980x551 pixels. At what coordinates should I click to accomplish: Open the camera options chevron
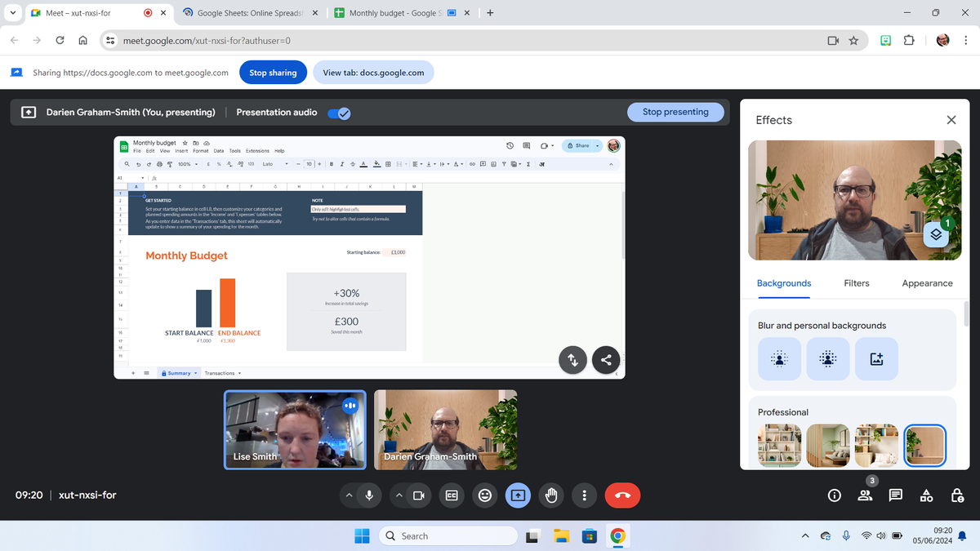[399, 495]
